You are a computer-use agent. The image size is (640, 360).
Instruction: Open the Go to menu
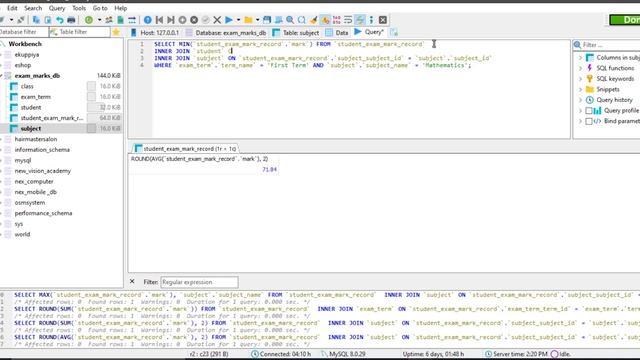(100, 8)
